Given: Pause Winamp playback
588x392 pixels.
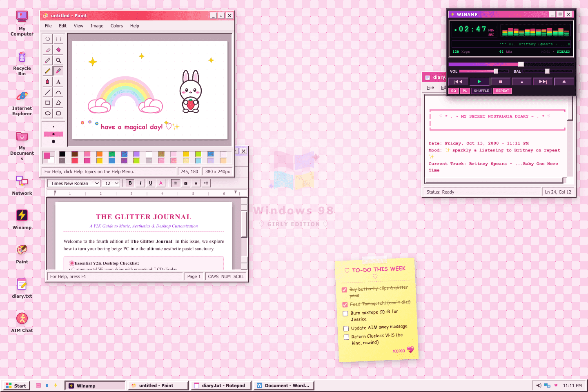Looking at the screenshot, I should 501,82.
